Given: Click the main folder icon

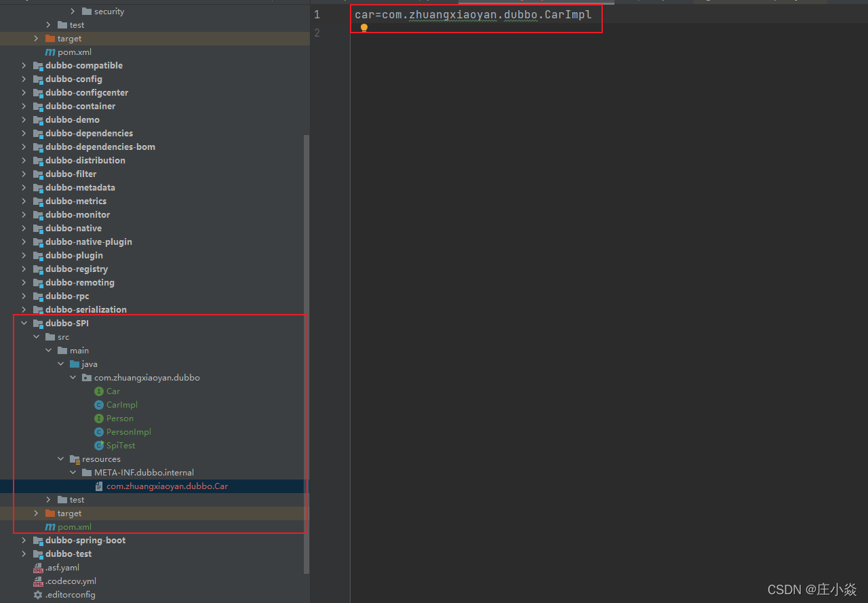Looking at the screenshot, I should tap(62, 351).
